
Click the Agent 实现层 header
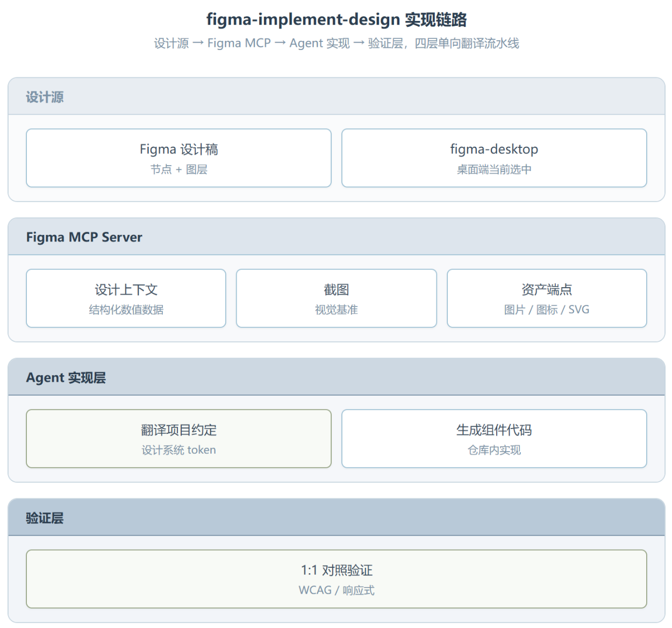(337, 377)
